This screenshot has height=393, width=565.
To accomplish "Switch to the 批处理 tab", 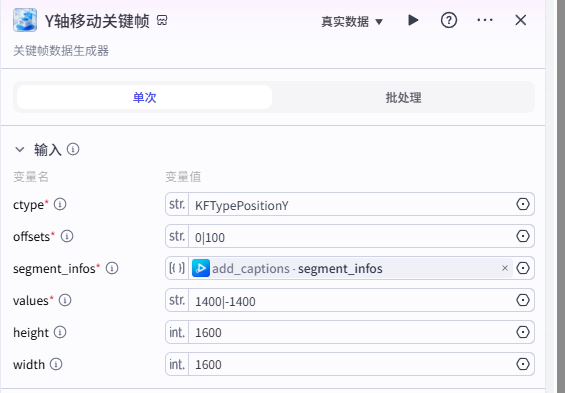I will point(403,97).
